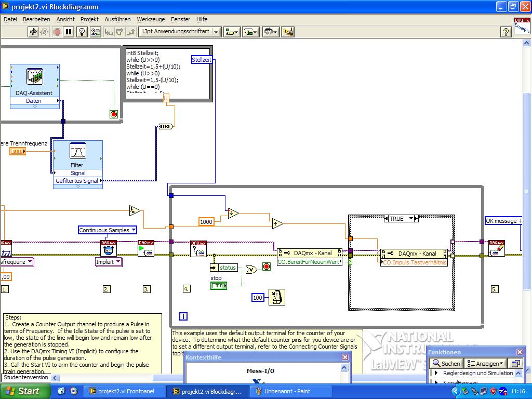
Task: Expand the Filter node's bottom chevron
Action: click(x=78, y=187)
